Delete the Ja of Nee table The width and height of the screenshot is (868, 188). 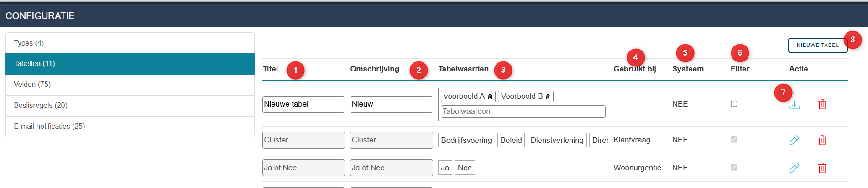click(x=822, y=168)
